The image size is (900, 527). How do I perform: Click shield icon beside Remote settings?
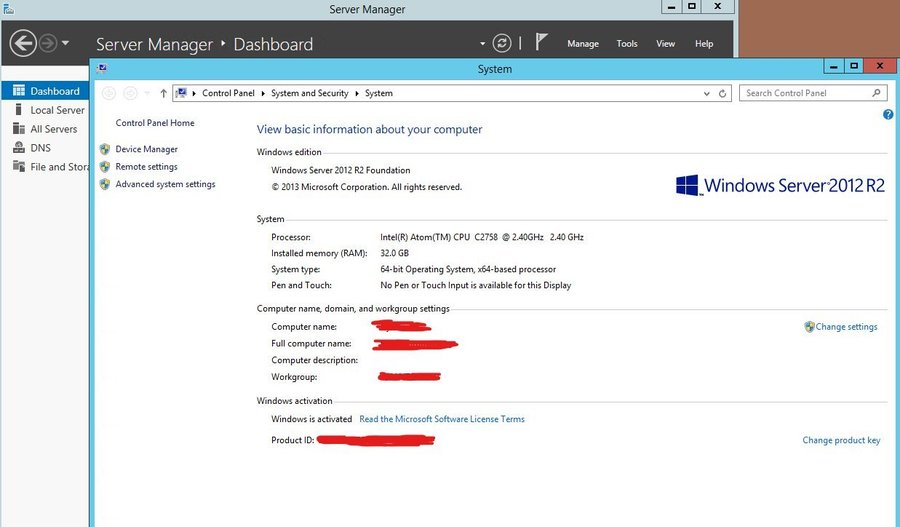tap(104, 166)
